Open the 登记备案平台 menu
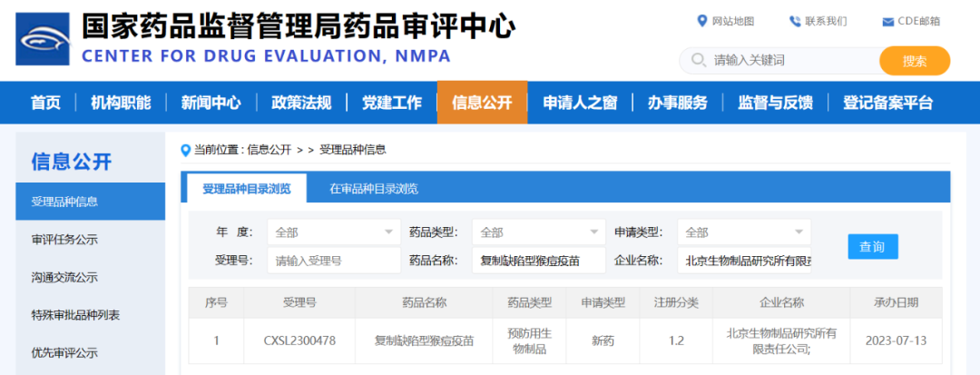Viewport: 980px width, 375px height. pos(888,103)
